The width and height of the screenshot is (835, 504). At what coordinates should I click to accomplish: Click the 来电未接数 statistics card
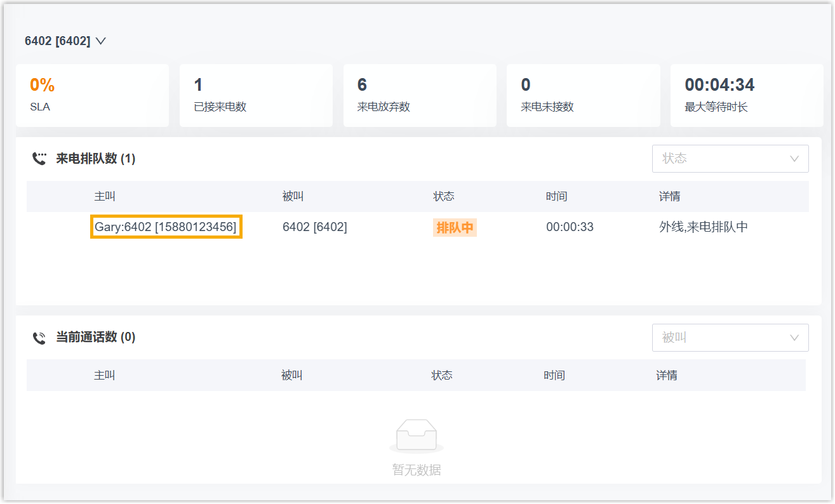(x=583, y=95)
